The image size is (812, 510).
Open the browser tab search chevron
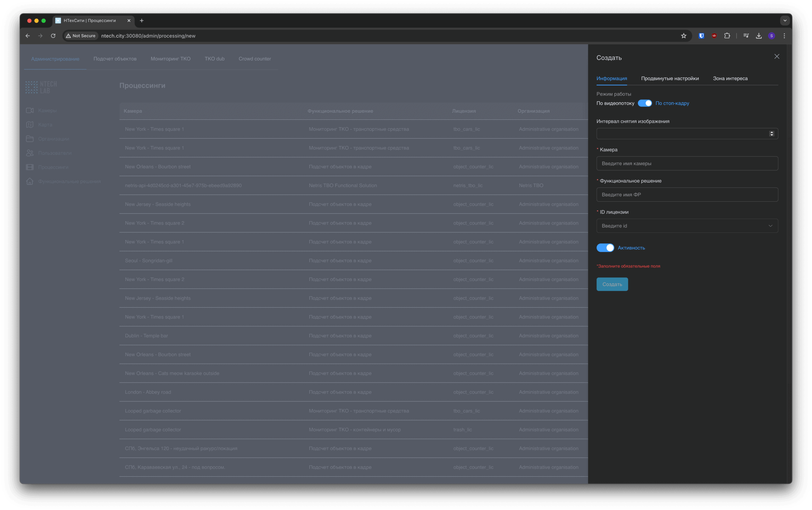tap(785, 21)
